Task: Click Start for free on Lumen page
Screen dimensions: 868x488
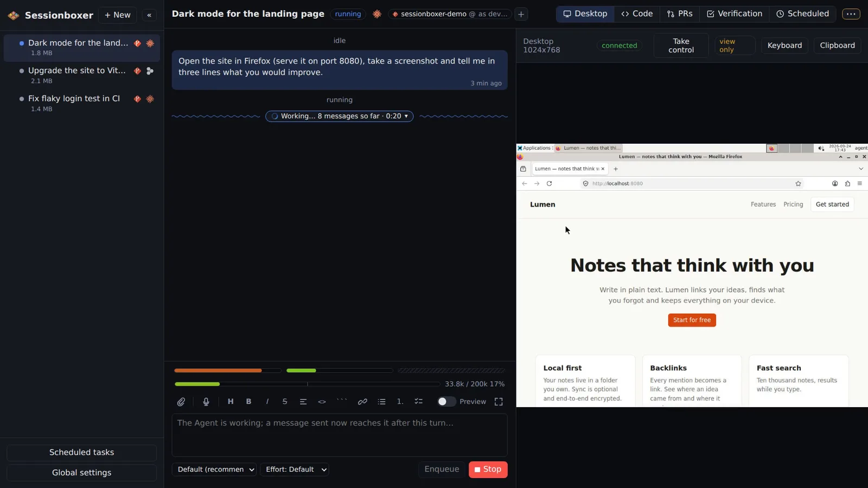Action: click(692, 320)
